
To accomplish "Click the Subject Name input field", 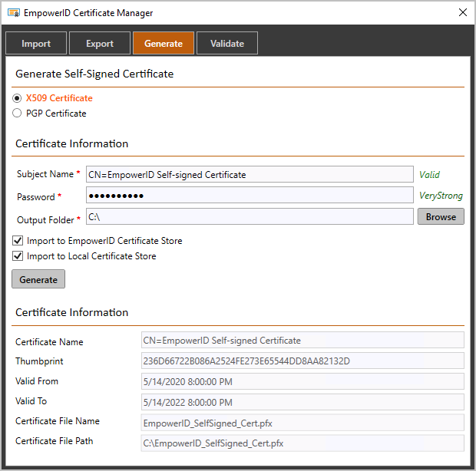I will (x=250, y=174).
